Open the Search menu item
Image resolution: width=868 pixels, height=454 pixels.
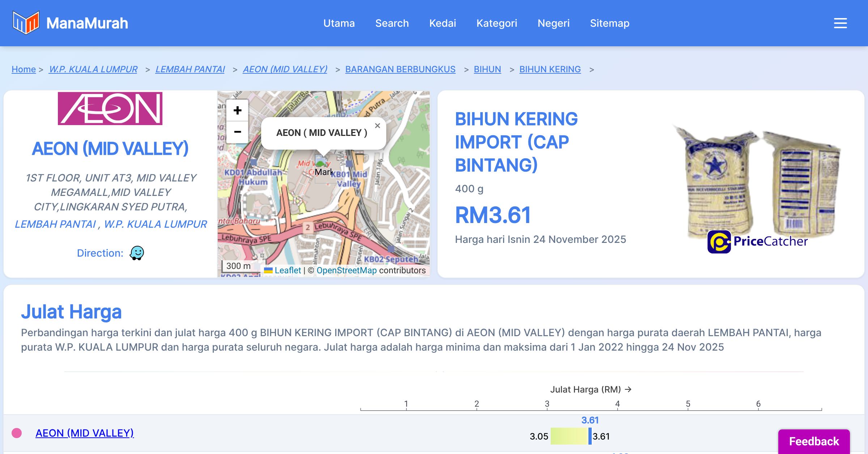[x=392, y=23]
